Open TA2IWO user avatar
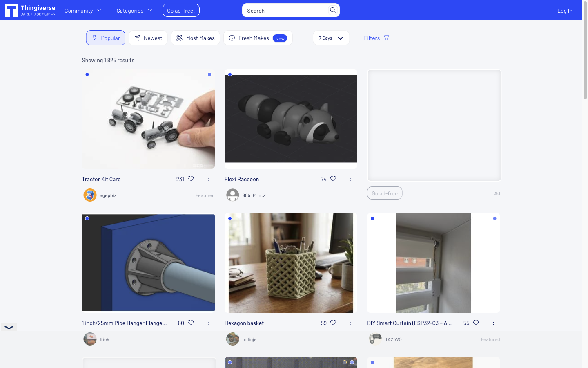The image size is (588, 368). click(375, 339)
